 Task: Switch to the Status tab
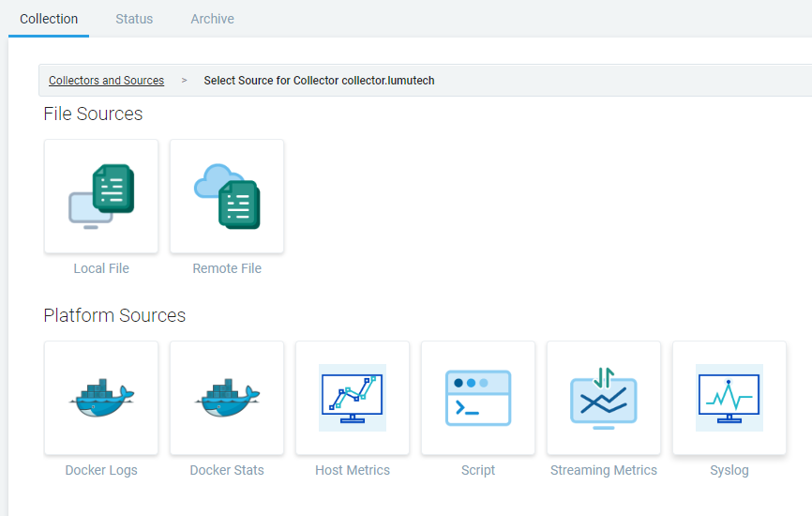click(134, 19)
